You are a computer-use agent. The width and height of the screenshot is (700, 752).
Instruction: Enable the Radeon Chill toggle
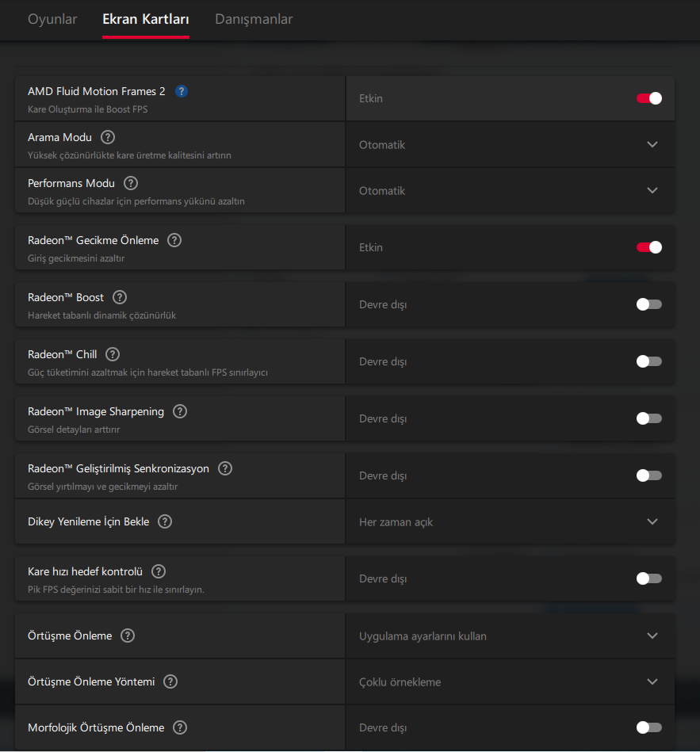[649, 361]
